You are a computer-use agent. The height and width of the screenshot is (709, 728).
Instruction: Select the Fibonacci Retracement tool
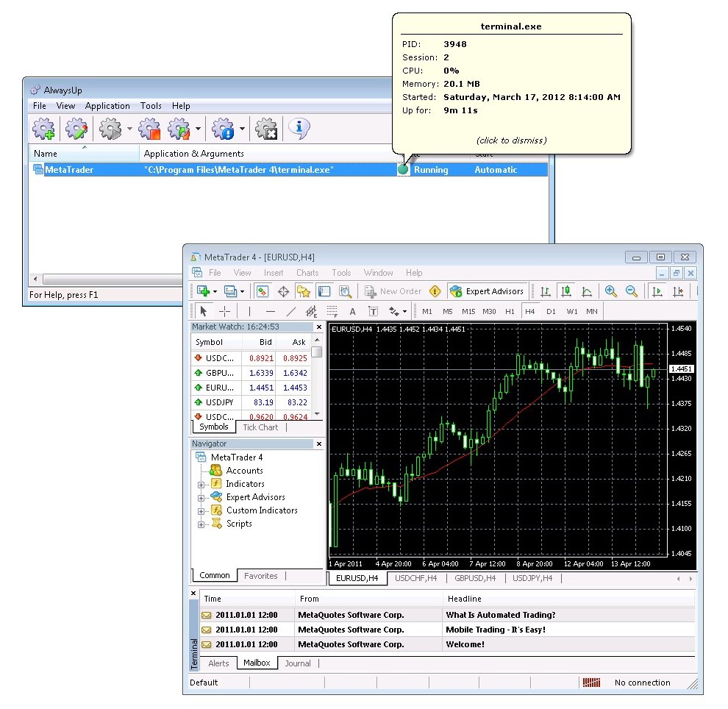tap(332, 311)
